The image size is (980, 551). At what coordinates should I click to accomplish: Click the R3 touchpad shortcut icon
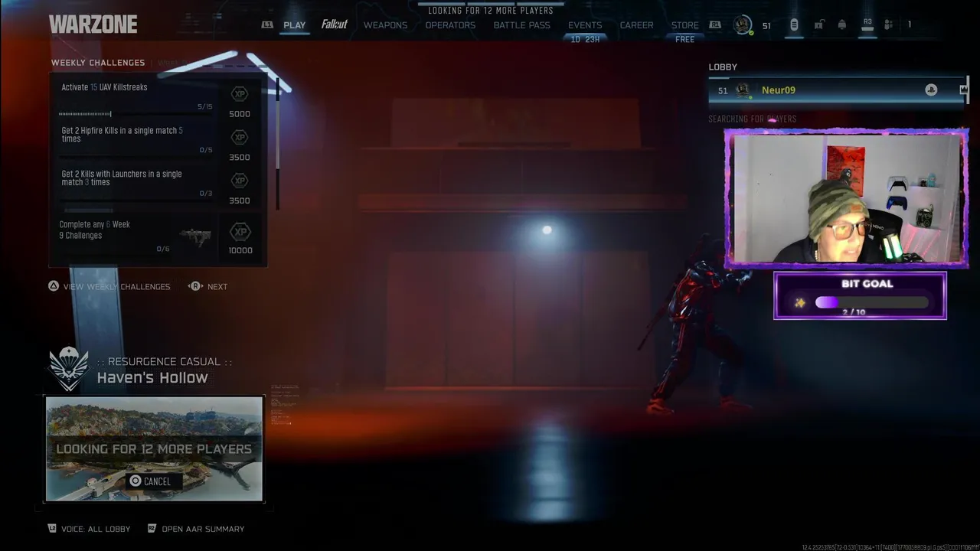867,24
